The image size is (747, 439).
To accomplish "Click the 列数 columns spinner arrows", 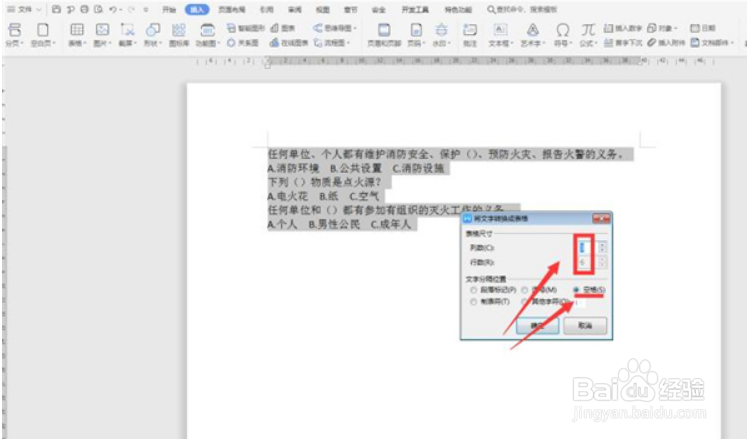I will click(602, 247).
